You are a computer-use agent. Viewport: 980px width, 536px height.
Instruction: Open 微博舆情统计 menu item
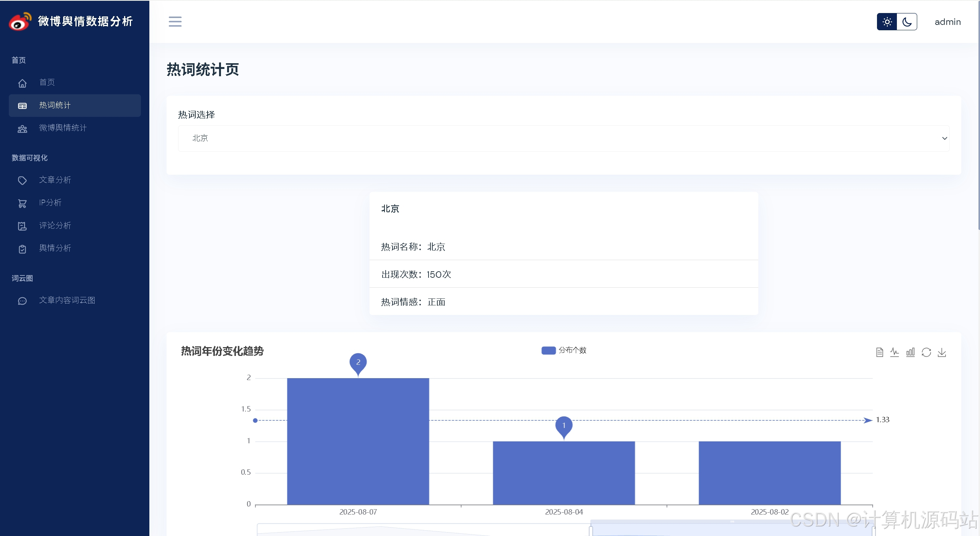pos(63,128)
